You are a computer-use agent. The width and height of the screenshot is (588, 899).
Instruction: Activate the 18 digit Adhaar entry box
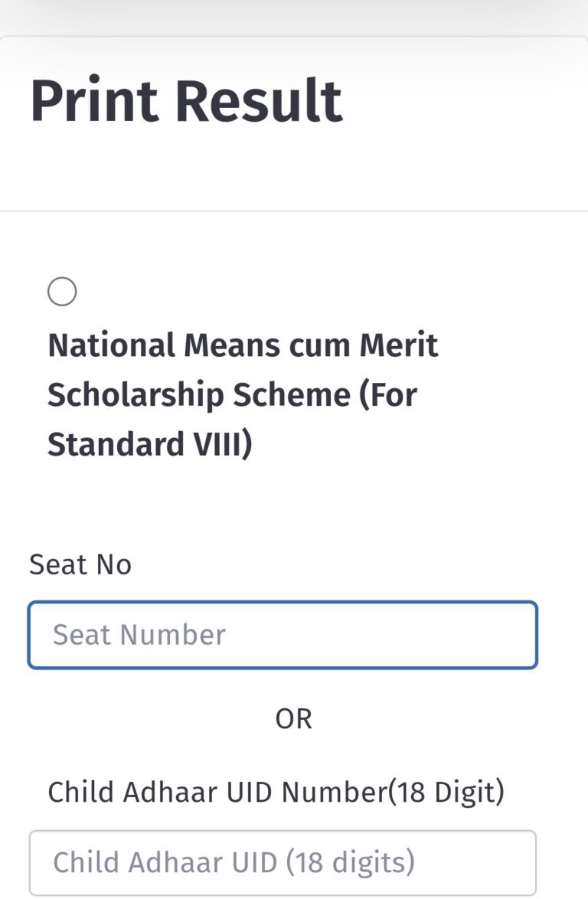pyautogui.click(x=283, y=861)
